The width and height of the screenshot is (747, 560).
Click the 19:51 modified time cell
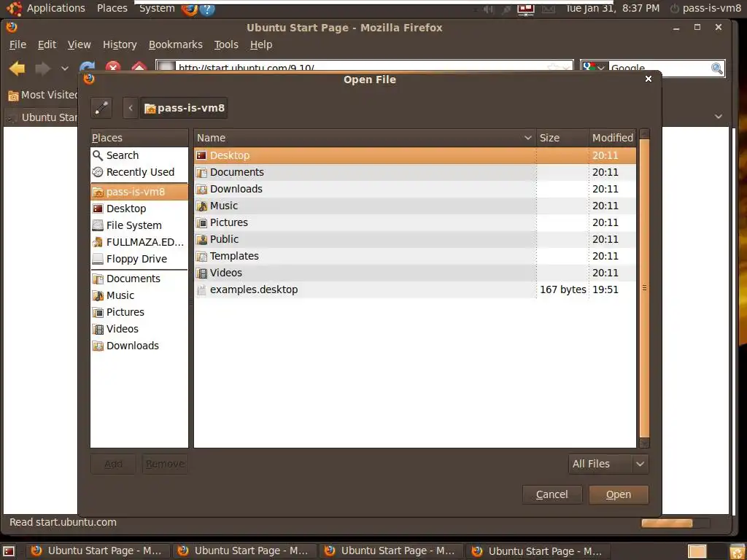(x=605, y=289)
